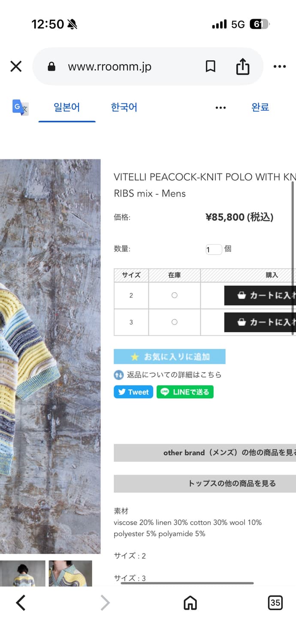Add size 2 to cart
This screenshot has width=296, height=644.
click(x=260, y=295)
